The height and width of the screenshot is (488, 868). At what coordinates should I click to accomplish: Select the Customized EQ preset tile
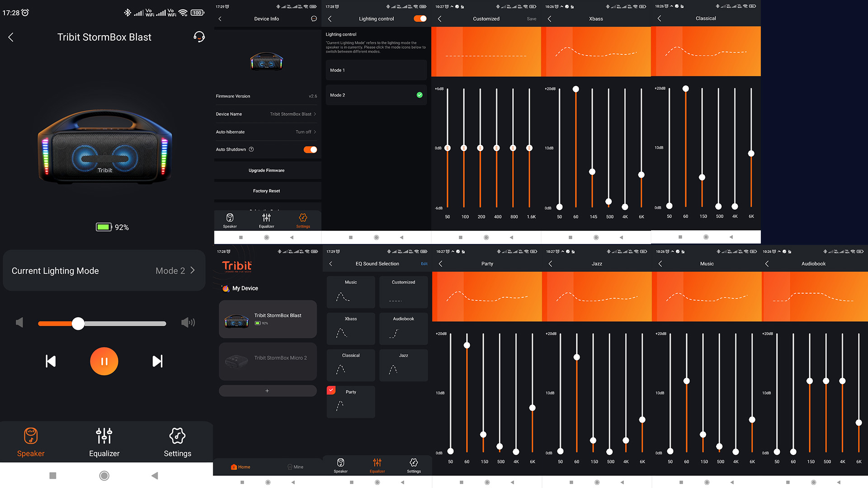click(403, 292)
